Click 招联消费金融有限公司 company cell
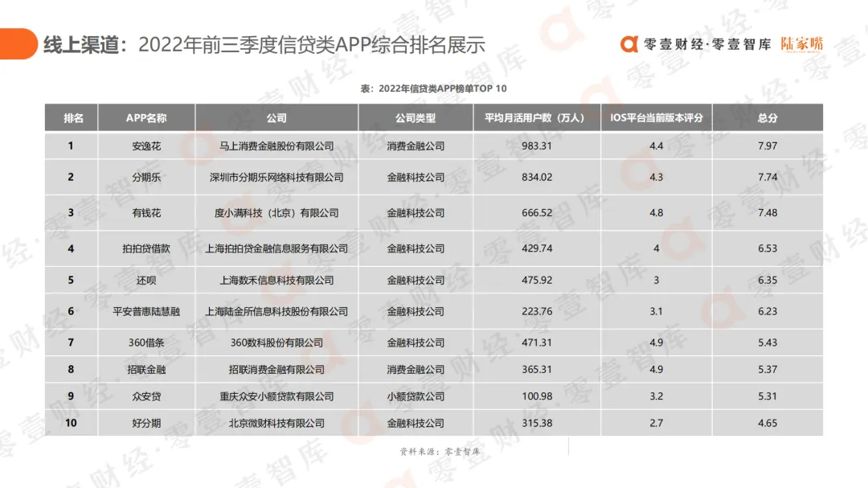Image resolution: width=868 pixels, height=488 pixels. (x=276, y=370)
